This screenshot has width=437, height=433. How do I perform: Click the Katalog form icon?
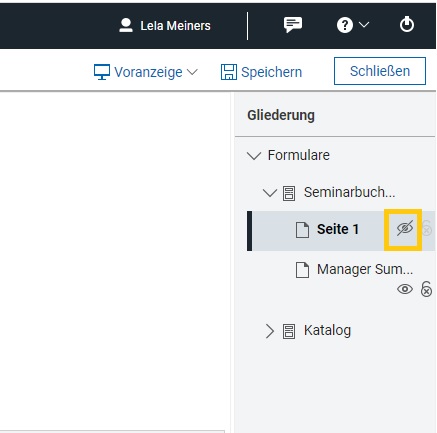point(289,331)
